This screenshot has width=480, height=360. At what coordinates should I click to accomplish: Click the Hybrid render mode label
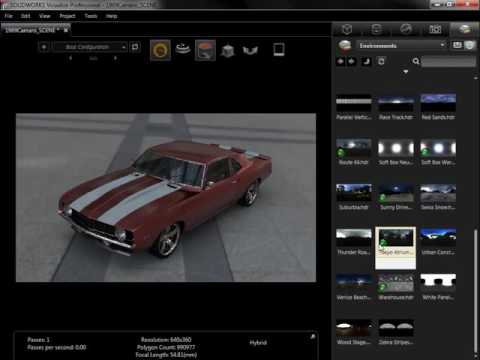[x=258, y=342]
